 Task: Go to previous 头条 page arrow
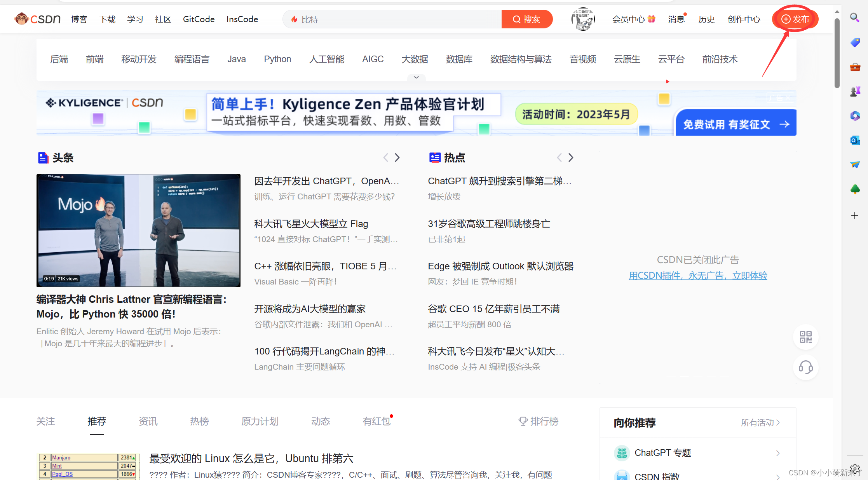[x=385, y=157]
